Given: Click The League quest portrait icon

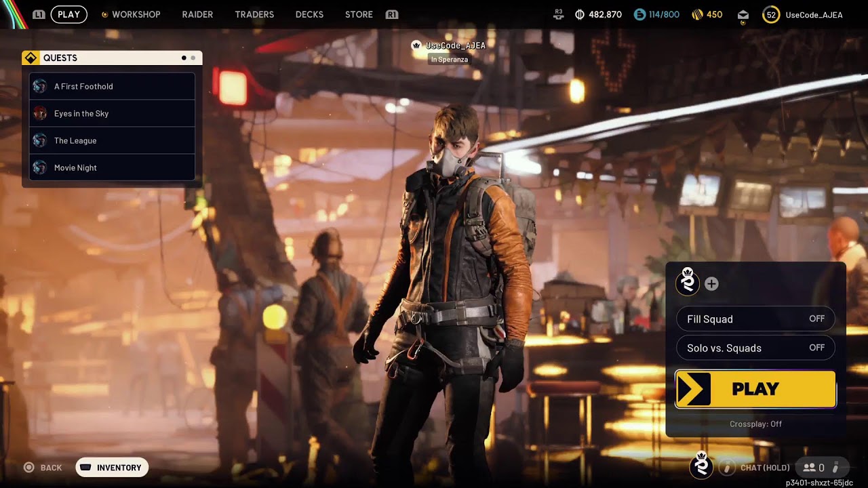Looking at the screenshot, I should (x=40, y=140).
